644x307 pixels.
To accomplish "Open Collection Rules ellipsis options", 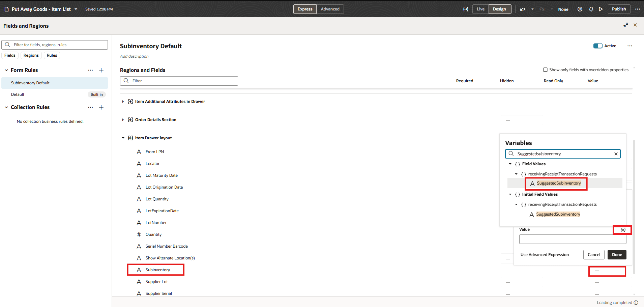I will coord(90,107).
